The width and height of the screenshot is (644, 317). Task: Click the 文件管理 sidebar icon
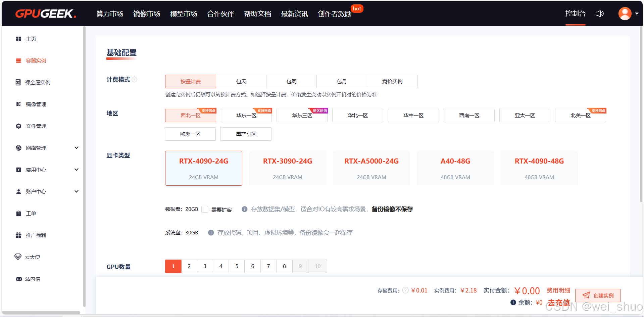[x=19, y=126]
